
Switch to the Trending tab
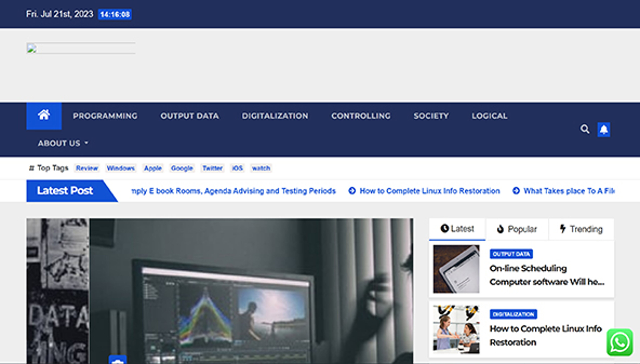pyautogui.click(x=581, y=229)
